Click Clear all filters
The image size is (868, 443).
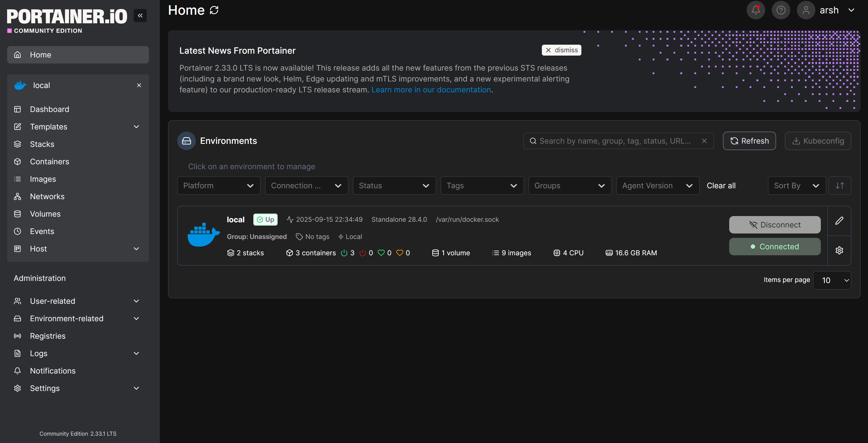[x=721, y=186]
